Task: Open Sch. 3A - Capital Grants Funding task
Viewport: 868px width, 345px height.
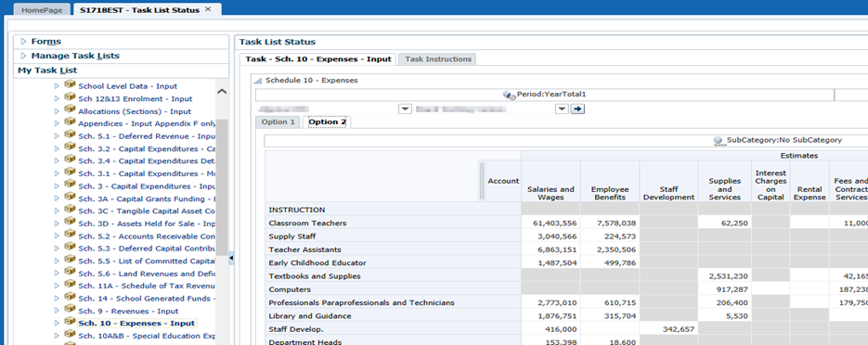Action: 147,198
